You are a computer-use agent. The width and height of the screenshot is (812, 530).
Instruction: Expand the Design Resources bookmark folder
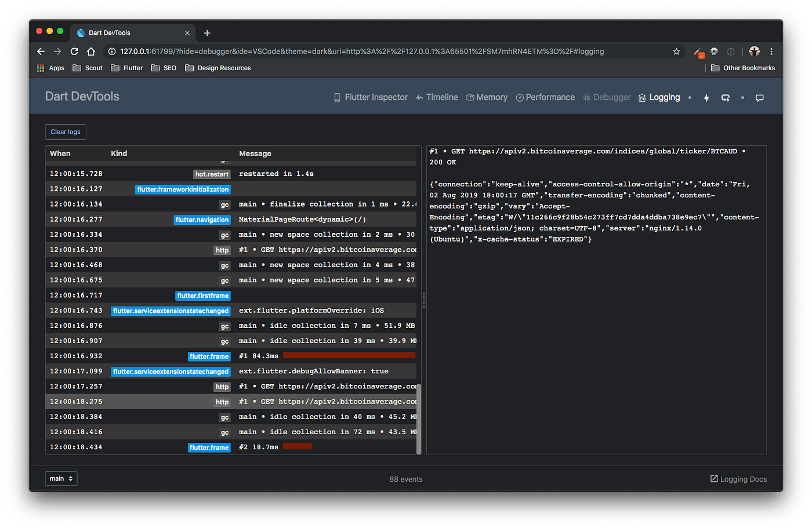point(218,68)
